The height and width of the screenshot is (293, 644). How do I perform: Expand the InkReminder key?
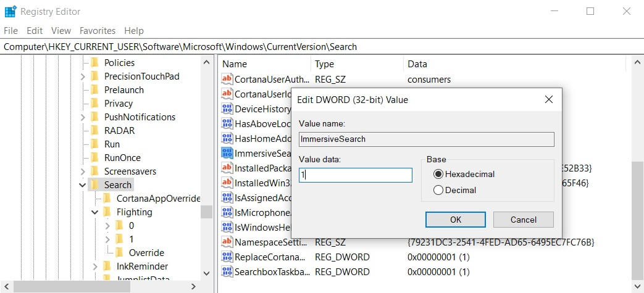(95, 266)
